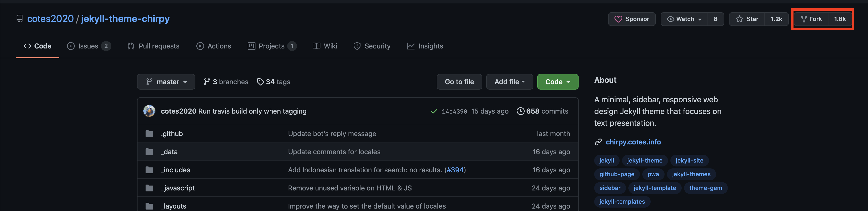Click the Issues count badge 2

click(x=106, y=46)
